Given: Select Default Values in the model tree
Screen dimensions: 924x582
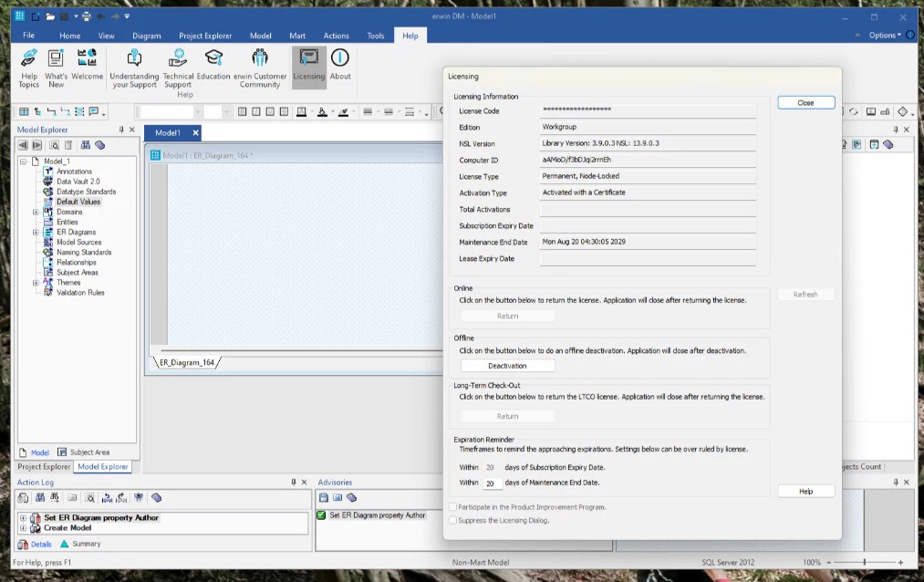Looking at the screenshot, I should tap(78, 202).
